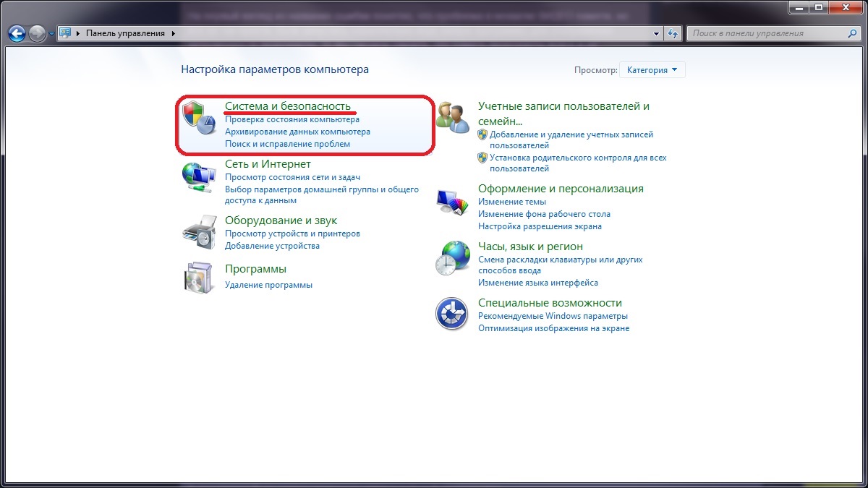Screen dimensions: 868x488
Task: Click the Back navigation arrow button
Action: click(x=17, y=33)
